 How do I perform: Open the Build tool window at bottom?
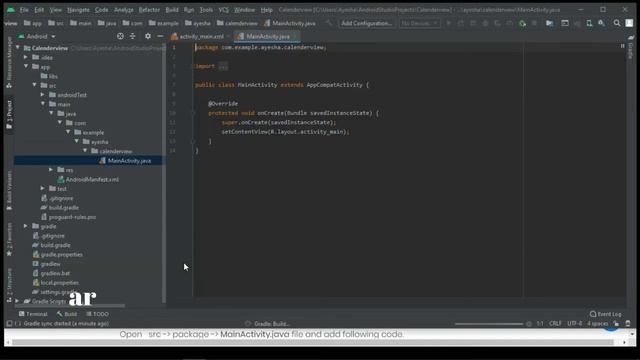(67, 314)
